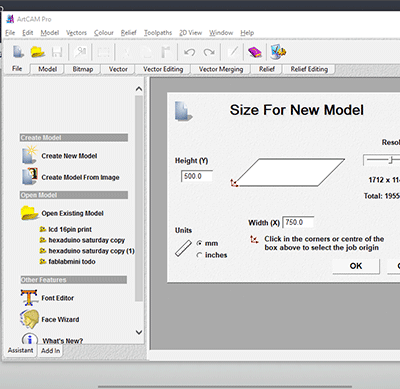Open the Help menu
Image resolution: width=400 pixels, height=389 pixels.
[247, 33]
